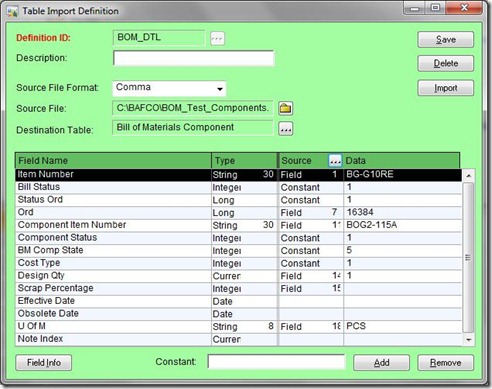Click the PCS data cell
This screenshot has height=389, width=492.
coord(403,327)
